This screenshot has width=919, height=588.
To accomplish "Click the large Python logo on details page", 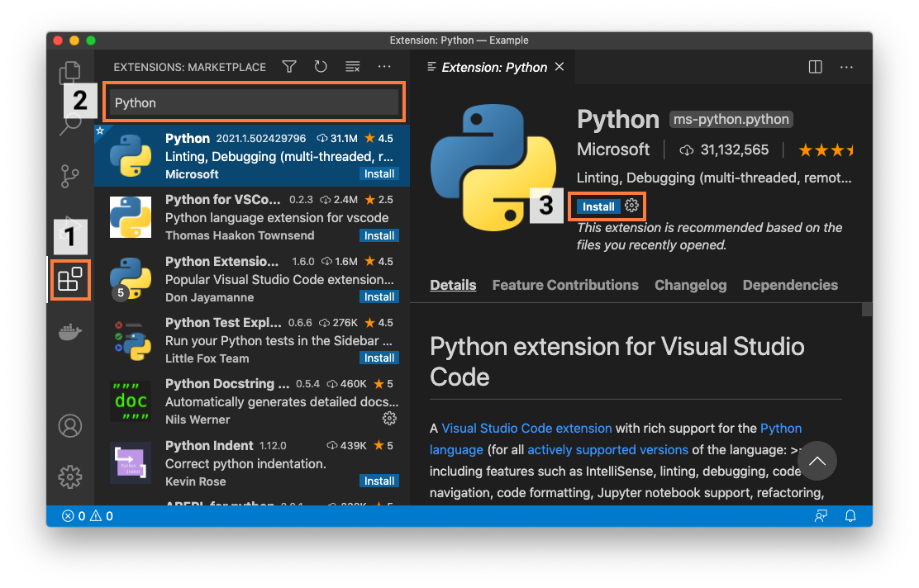I will pos(493,168).
